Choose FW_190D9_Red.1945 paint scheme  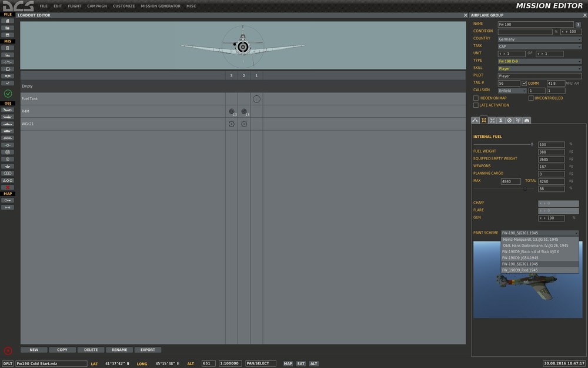pyautogui.click(x=540, y=270)
